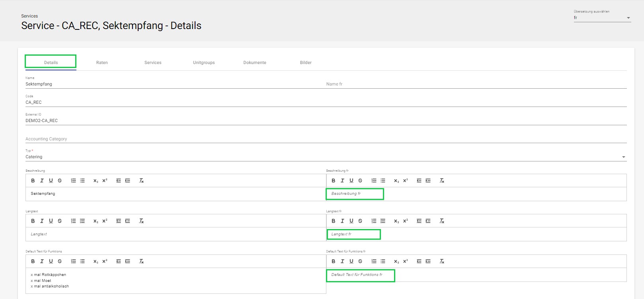Toggle underline in the Beschreibung fr toolbar
644x299 pixels.
point(351,181)
